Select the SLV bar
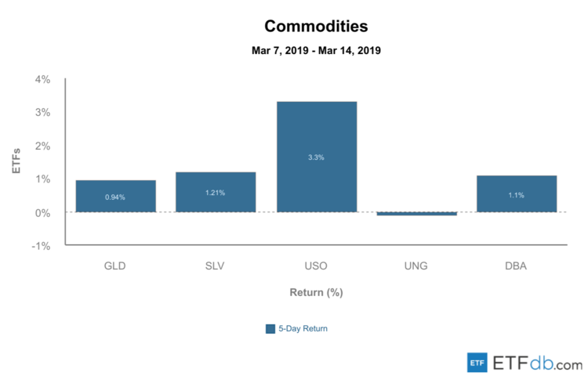This screenshot has width=588, height=376. 216,192
